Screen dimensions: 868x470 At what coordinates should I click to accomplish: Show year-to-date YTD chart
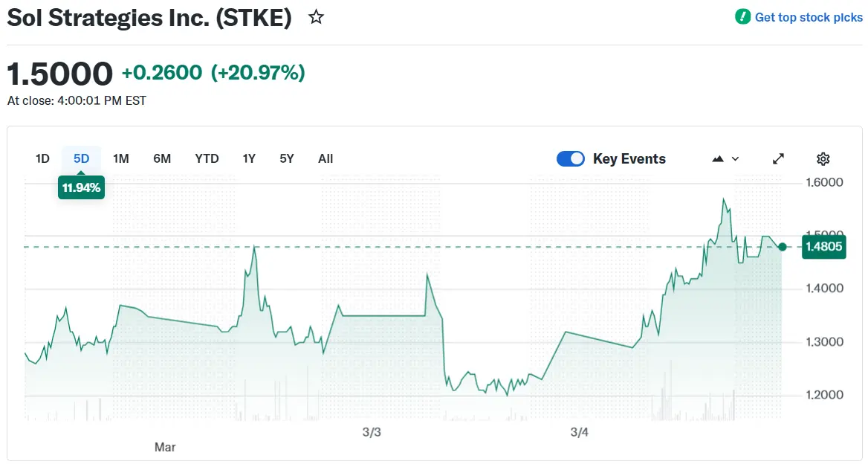(207, 158)
